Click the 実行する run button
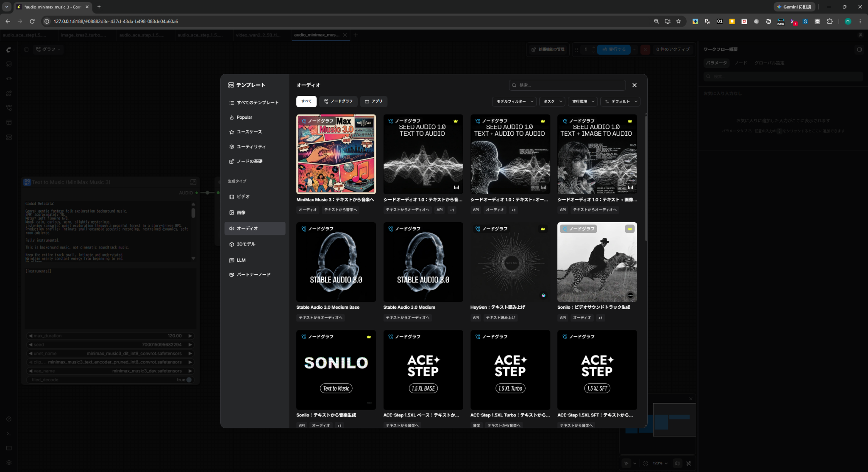 [614, 50]
